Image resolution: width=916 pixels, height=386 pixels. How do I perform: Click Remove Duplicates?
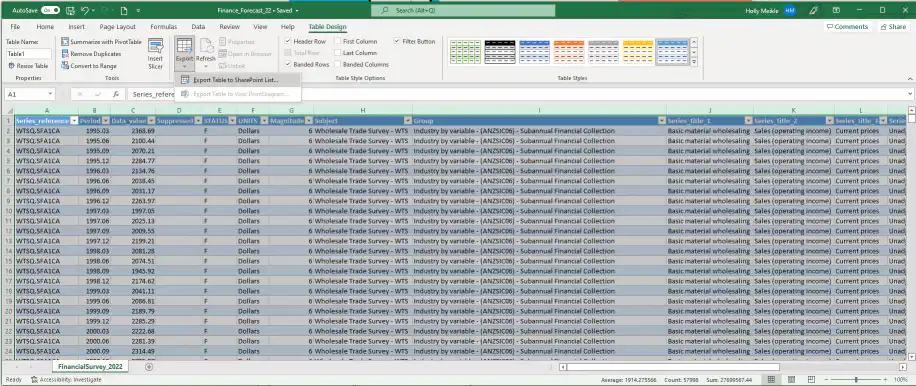pyautogui.click(x=91, y=54)
